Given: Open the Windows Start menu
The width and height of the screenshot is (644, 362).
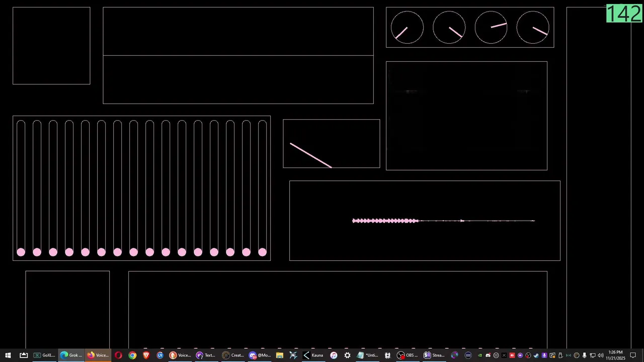Looking at the screenshot, I should pyautogui.click(x=8, y=355).
